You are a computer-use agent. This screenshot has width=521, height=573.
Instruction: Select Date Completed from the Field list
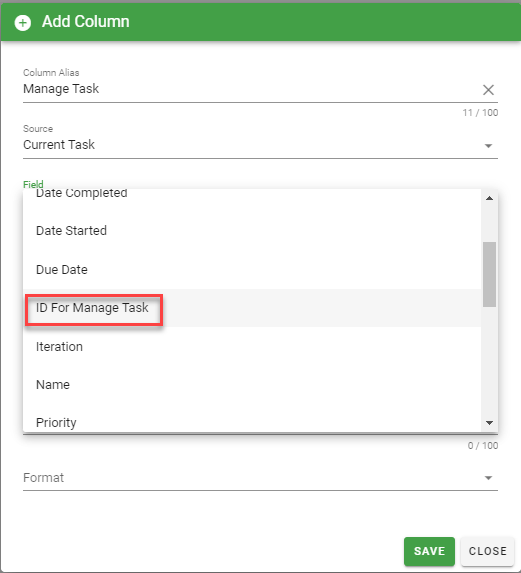coord(252,194)
